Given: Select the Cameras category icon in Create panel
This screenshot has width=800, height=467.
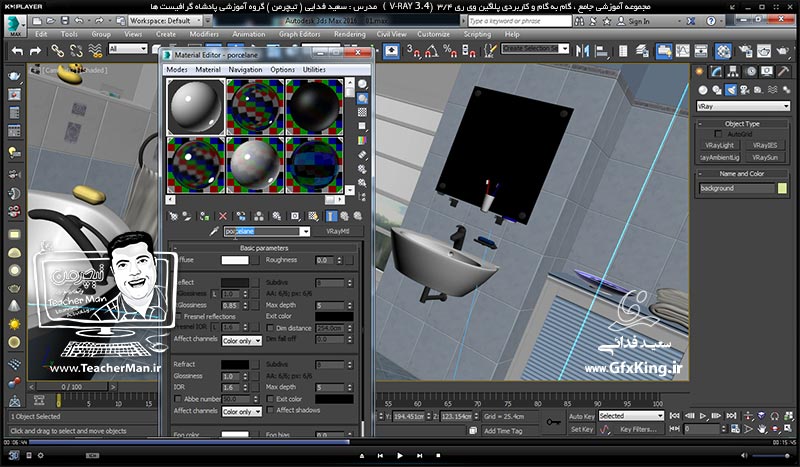Looking at the screenshot, I should [x=744, y=90].
